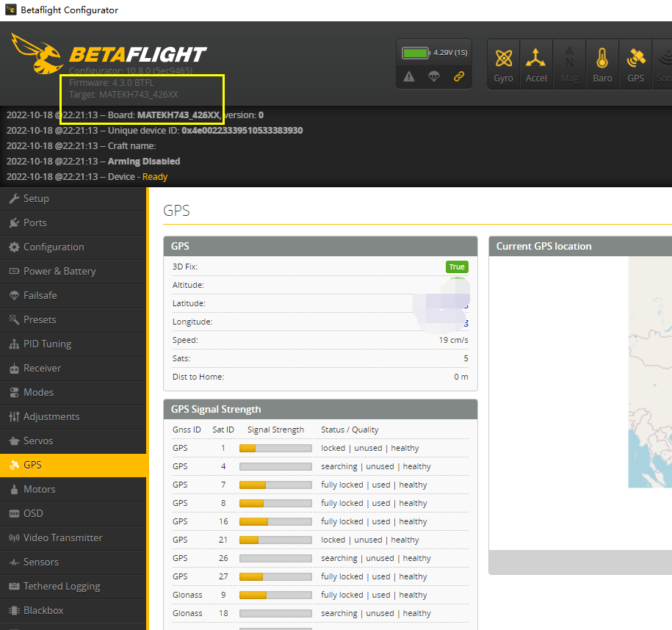Click the warning triangle status icon
The height and width of the screenshot is (630, 672).
pos(409,76)
